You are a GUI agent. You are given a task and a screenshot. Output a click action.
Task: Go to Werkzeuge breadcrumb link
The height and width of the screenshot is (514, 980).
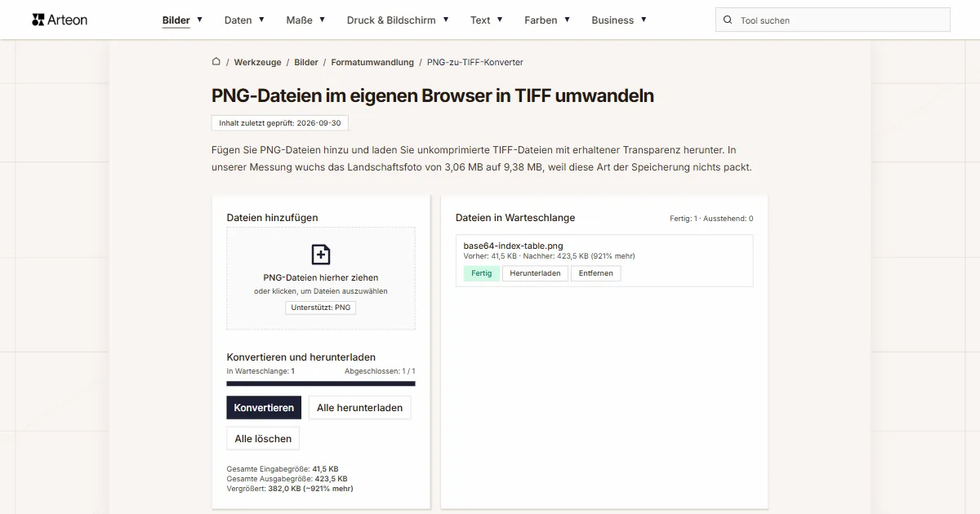[257, 62]
